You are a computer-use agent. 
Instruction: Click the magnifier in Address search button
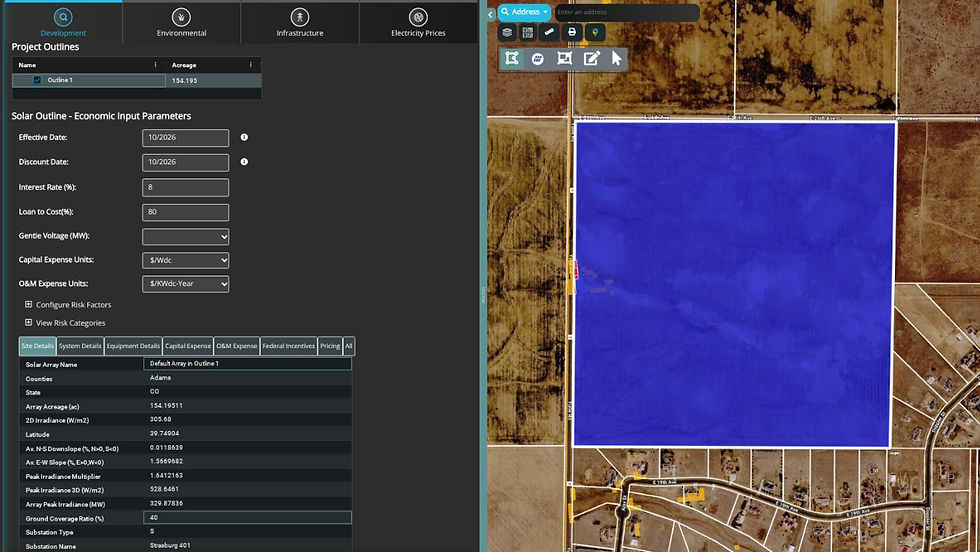click(505, 12)
